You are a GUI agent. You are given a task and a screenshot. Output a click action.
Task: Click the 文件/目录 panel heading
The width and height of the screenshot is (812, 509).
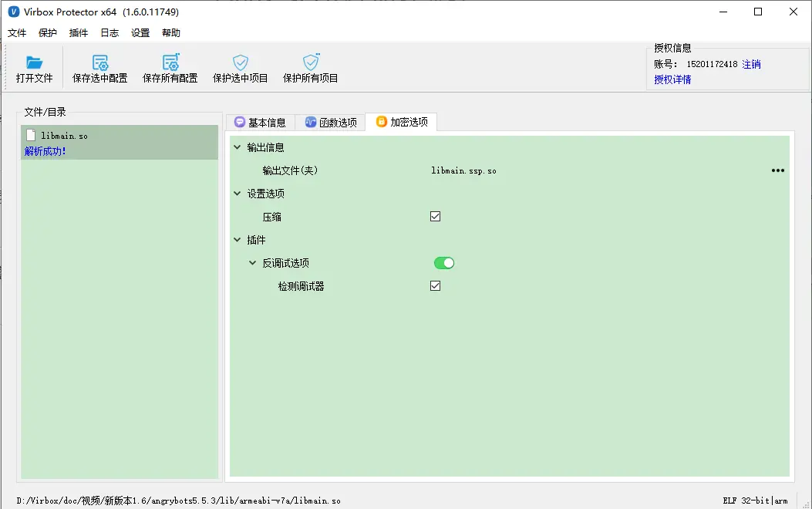(x=45, y=112)
